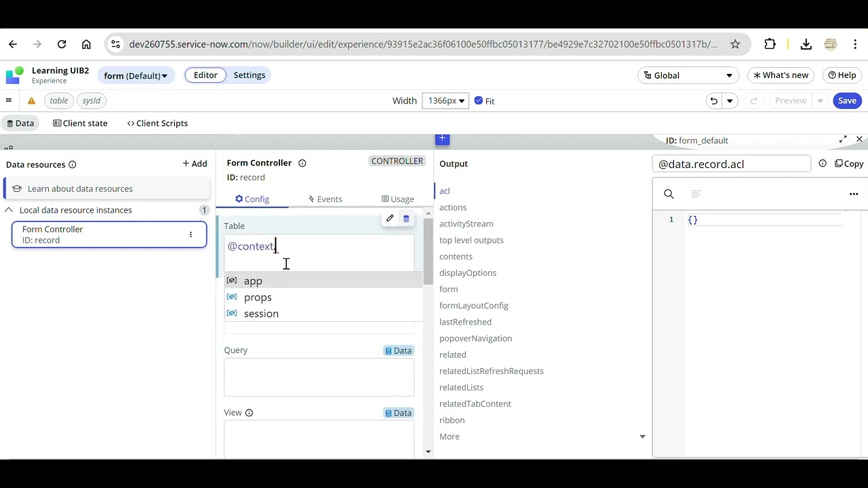Add a section with the blue plus button
This screenshot has width=868, height=488.
442,139
